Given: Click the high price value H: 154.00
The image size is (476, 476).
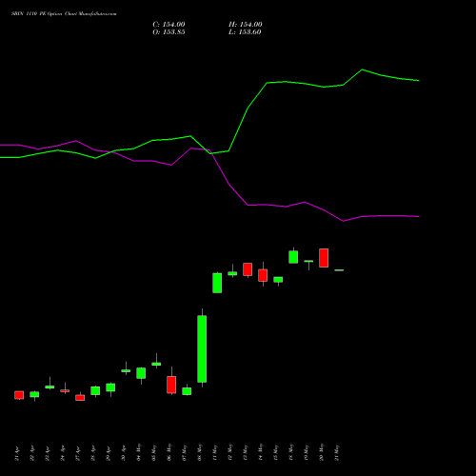Looking at the screenshot, I should (246, 25).
